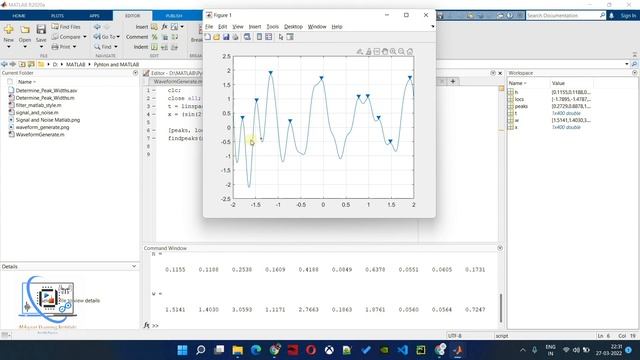Switch to the HOME ribbon tab
The image size is (640, 360).
19,16
